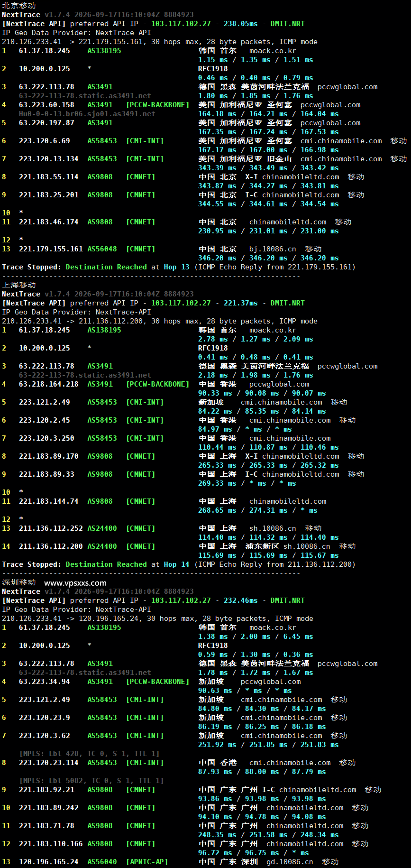
Task: Click the MPLS Lbl 428 line
Action: [x=89, y=754]
